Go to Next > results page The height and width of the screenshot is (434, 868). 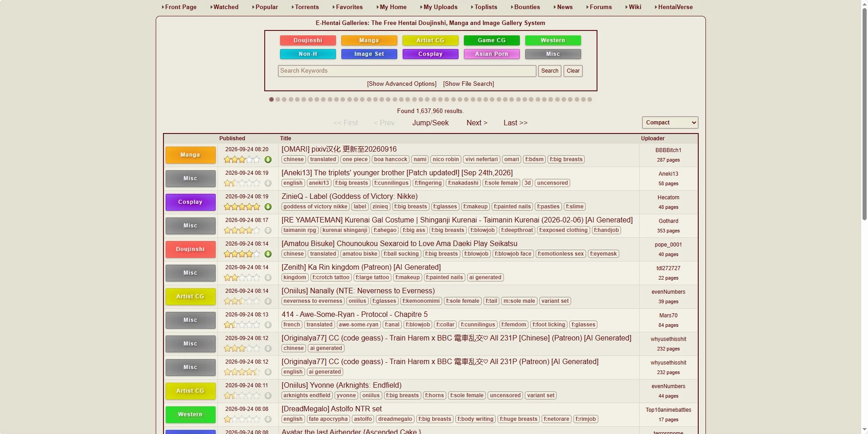(477, 123)
